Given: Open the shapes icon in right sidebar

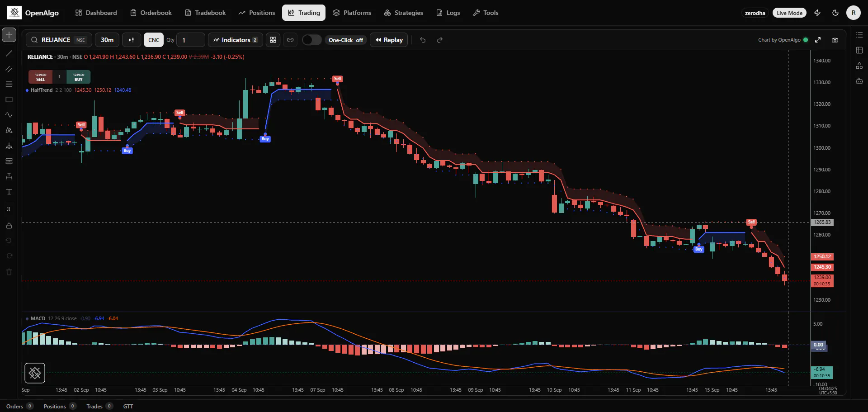Looking at the screenshot, I should [859, 66].
